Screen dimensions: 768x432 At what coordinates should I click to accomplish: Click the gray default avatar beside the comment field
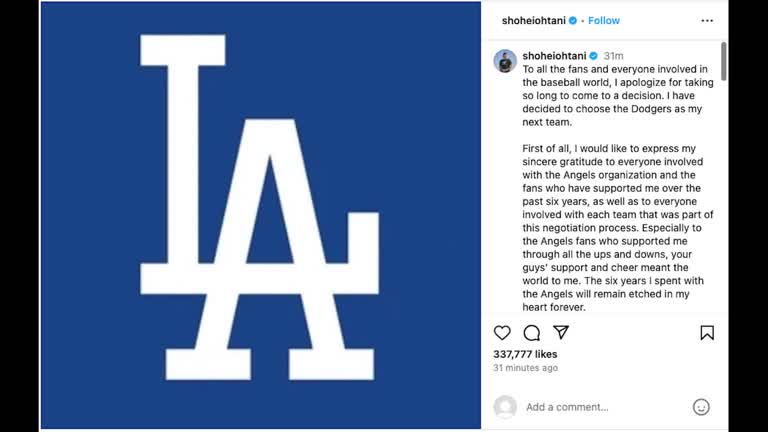[x=505, y=407]
